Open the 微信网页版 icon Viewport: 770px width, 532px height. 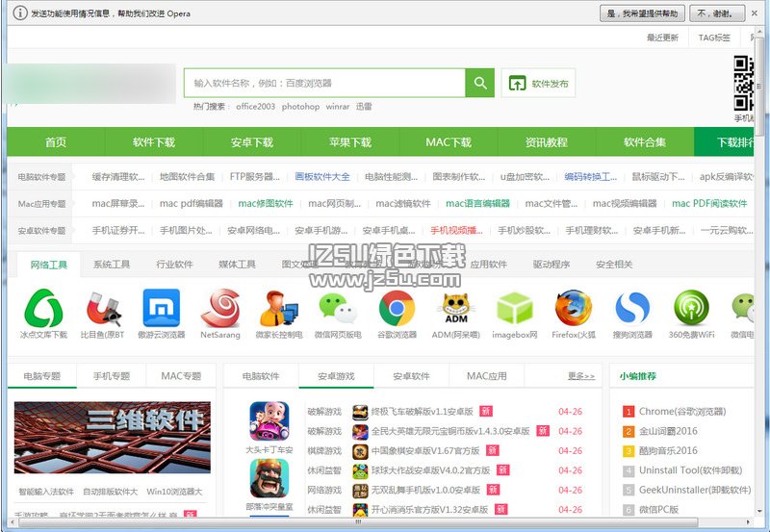(338, 308)
